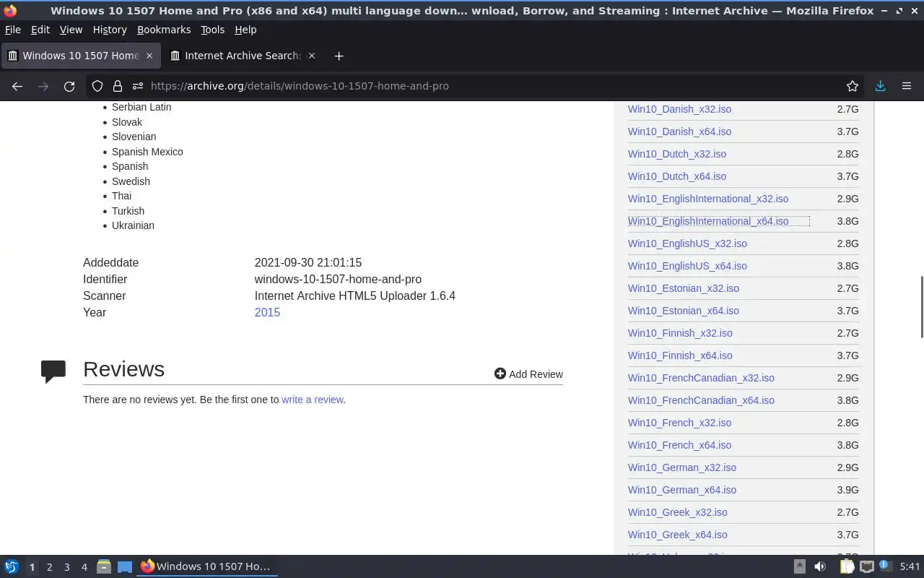Open the clipboard manager tray icon

click(x=847, y=566)
